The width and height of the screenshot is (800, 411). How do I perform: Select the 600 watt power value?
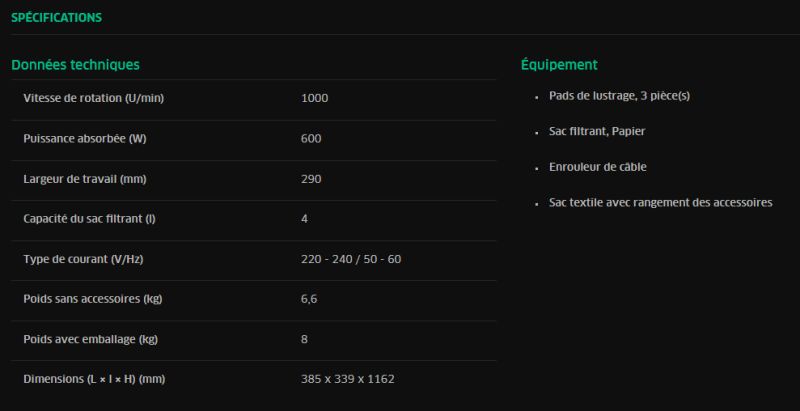click(311, 138)
